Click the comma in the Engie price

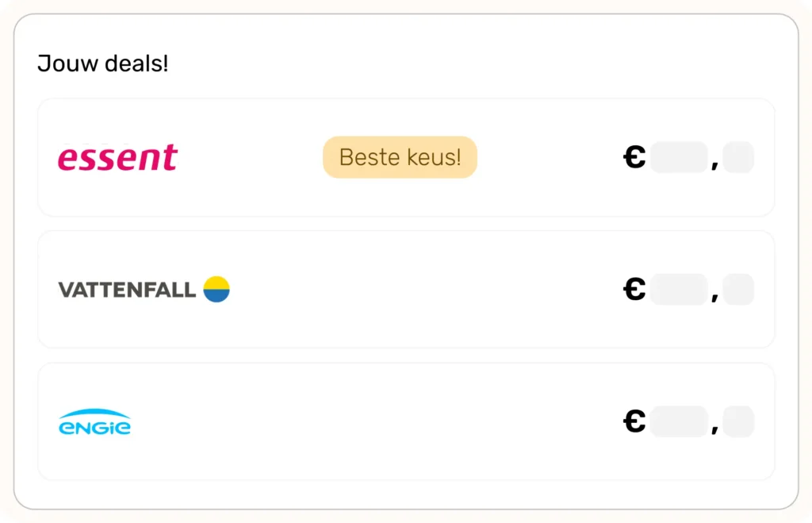tap(715, 430)
